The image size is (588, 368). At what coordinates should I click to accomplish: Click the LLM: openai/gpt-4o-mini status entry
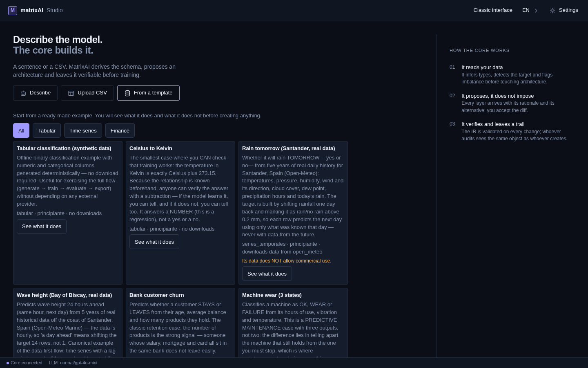73,363
